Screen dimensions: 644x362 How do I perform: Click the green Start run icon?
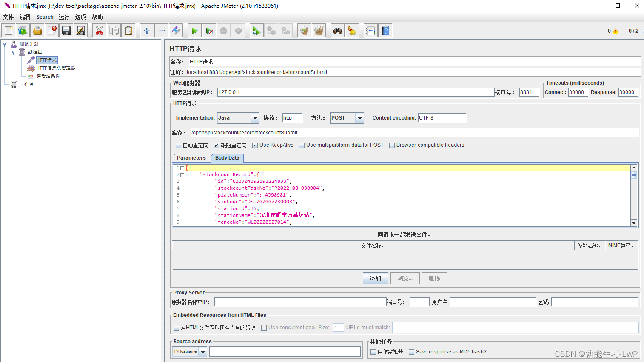click(x=194, y=31)
